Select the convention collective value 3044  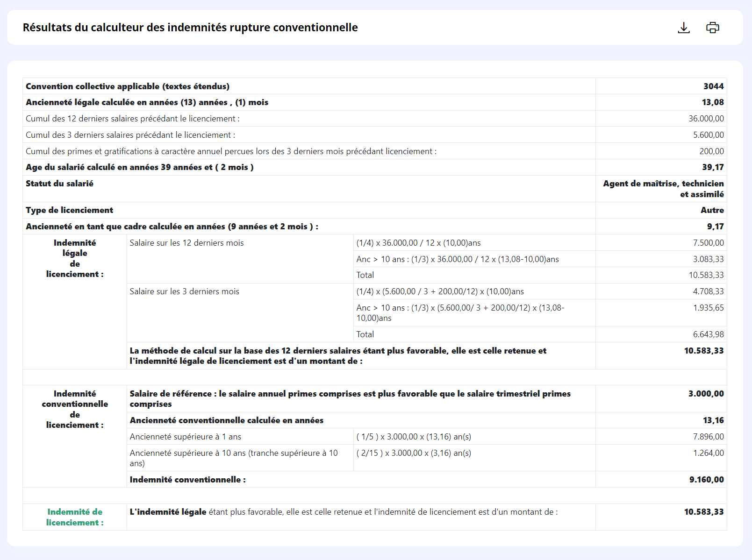pos(713,86)
